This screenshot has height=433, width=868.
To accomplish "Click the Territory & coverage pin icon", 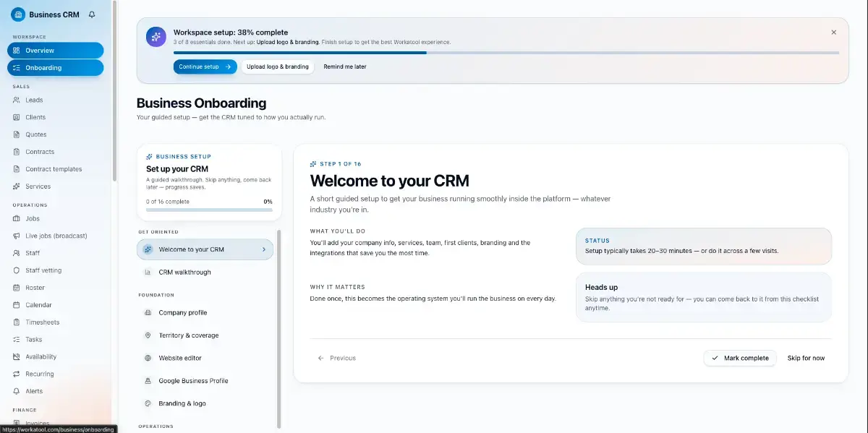I will click(x=148, y=335).
